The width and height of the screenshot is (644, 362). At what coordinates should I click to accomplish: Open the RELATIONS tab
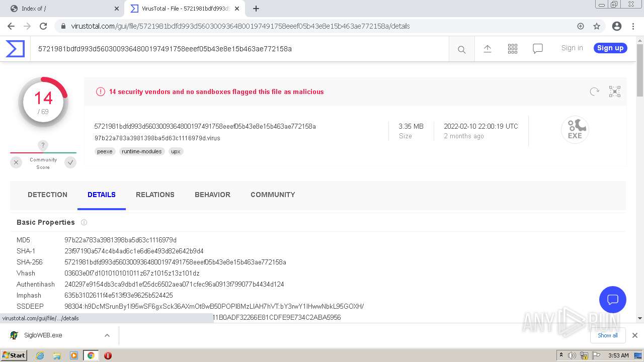click(x=155, y=195)
